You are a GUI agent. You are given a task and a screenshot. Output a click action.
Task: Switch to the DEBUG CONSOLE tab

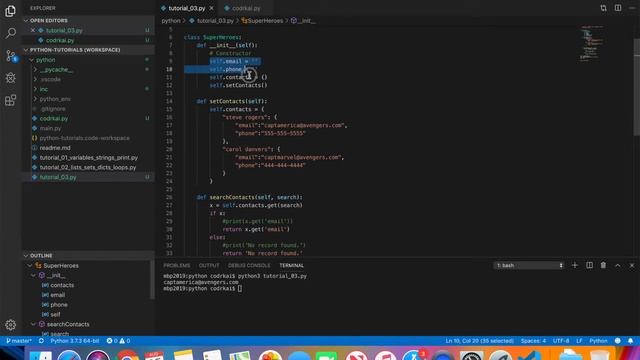click(x=249, y=266)
